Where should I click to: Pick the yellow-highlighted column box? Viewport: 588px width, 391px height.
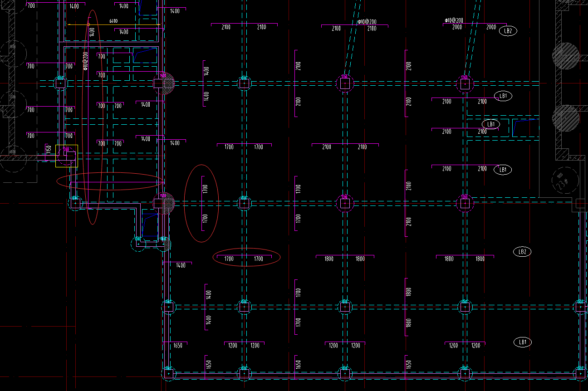pyautogui.click(x=67, y=156)
